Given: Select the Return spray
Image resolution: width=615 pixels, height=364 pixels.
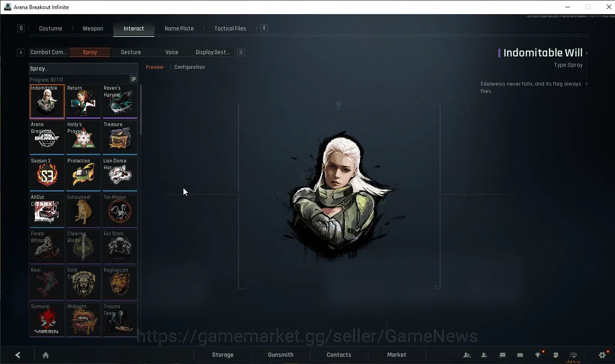Looking at the screenshot, I should pos(83,101).
